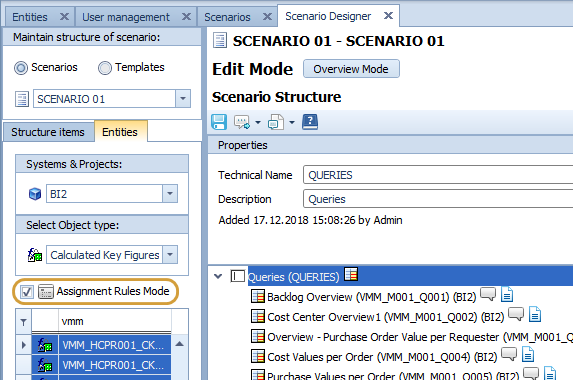Click the documents copy toolbar icon
Viewport: 573px width, 380px height.
click(x=276, y=122)
